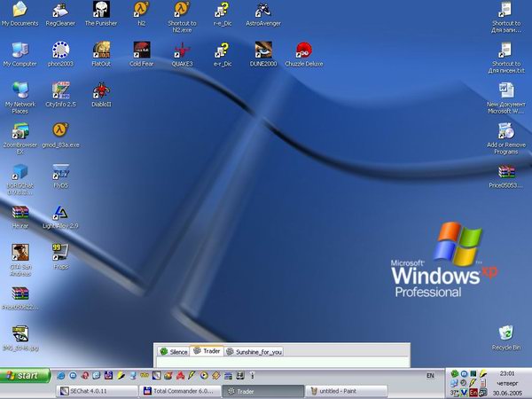Click the tray clock showing 23:01
This screenshot has height=399, width=532.
click(507, 373)
